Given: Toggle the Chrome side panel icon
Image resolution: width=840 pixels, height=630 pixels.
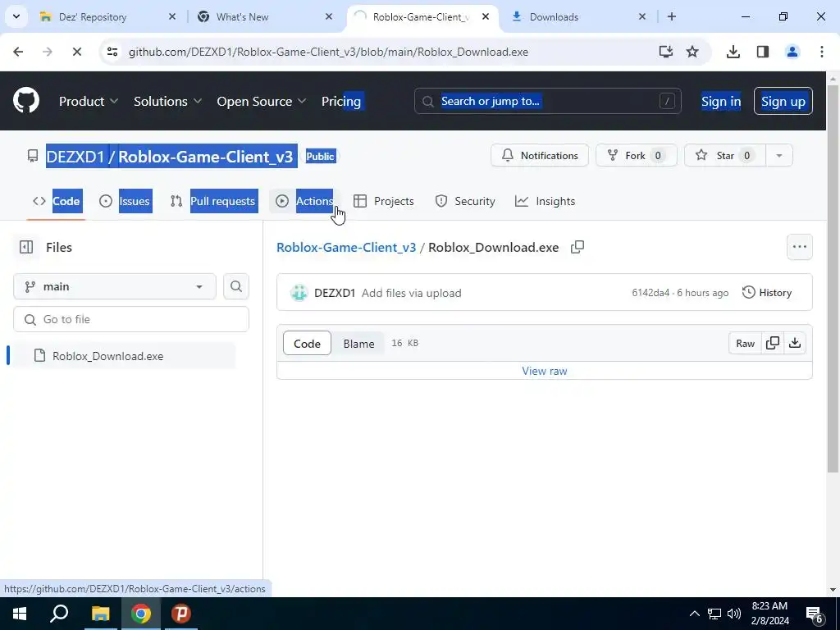Looking at the screenshot, I should tap(763, 52).
